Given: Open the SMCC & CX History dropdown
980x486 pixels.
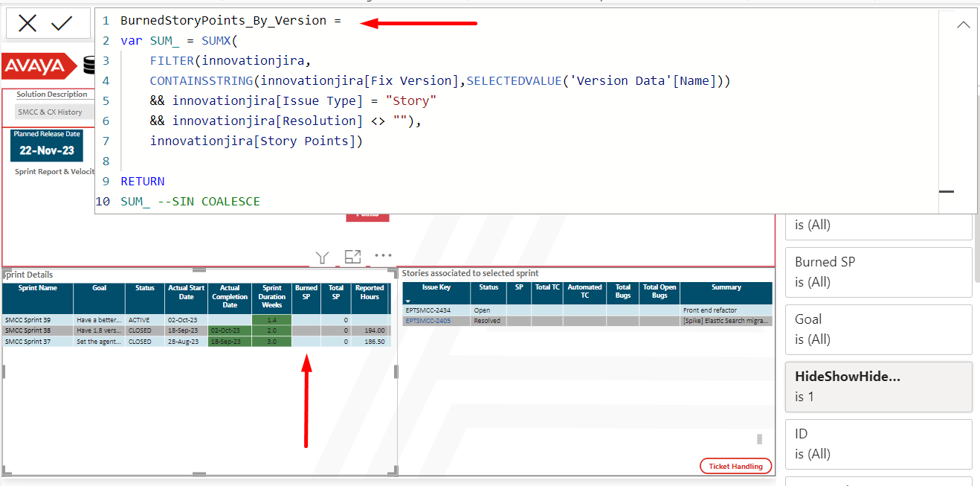Looking at the screenshot, I should click(56, 112).
